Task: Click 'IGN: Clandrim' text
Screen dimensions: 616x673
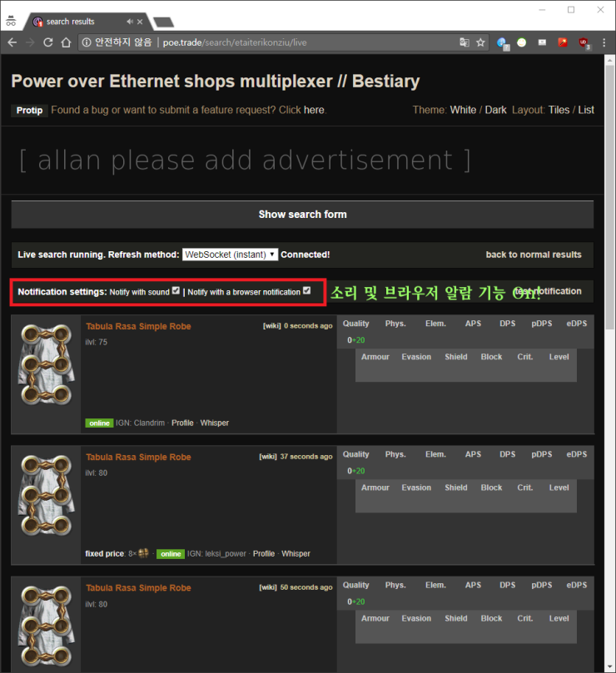Action: coord(140,423)
